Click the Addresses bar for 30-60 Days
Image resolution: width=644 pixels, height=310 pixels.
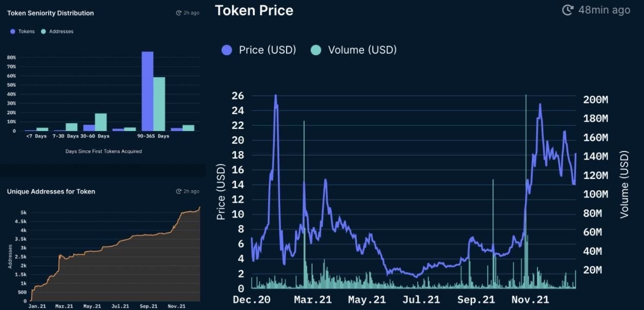tap(101, 122)
